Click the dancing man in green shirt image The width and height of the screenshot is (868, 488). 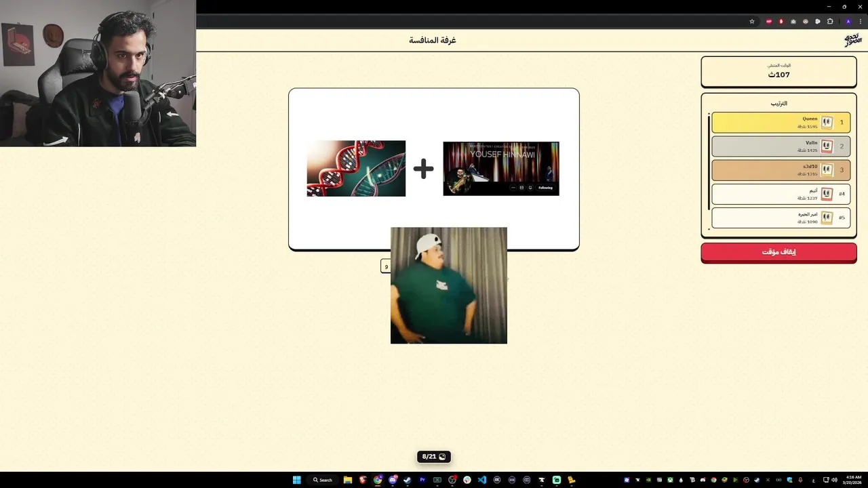(449, 285)
